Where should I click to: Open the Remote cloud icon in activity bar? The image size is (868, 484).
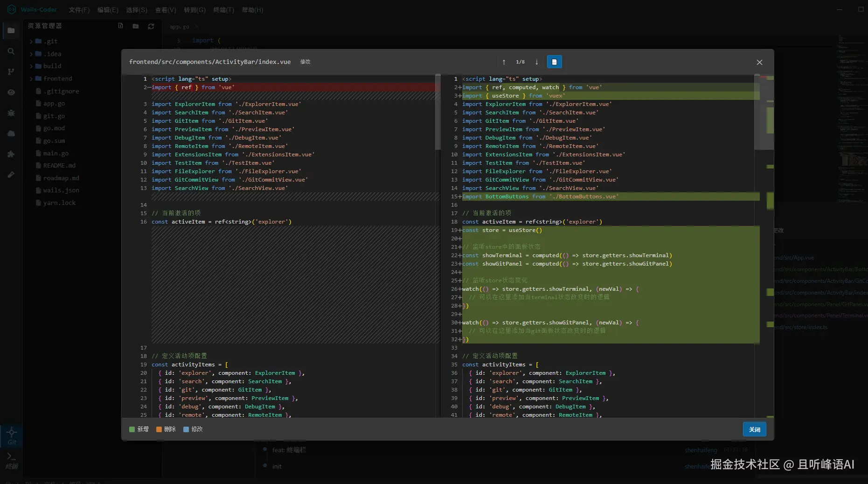tap(11, 133)
